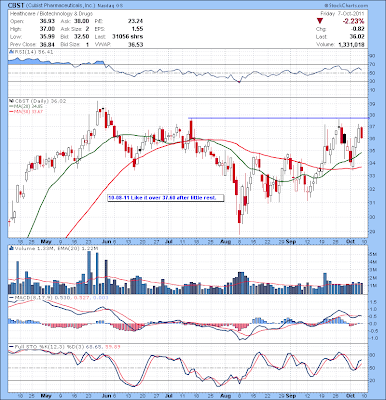The height and width of the screenshot is (400, 386).
Task: Click the Bid Size value 1
Action: click(x=87, y=44)
